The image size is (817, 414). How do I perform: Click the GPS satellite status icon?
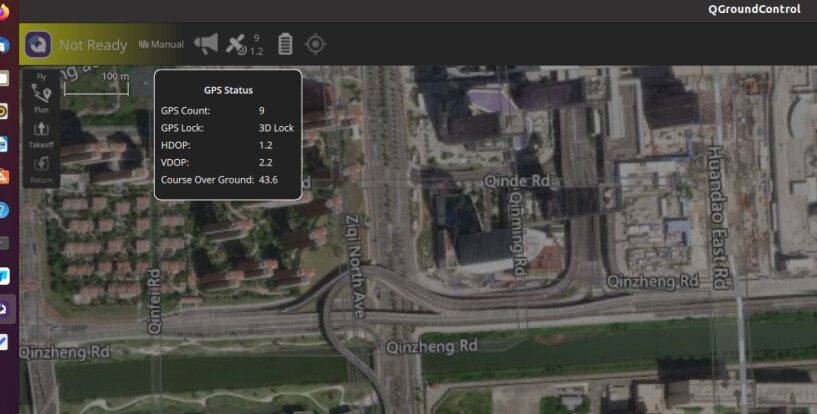[x=236, y=44]
